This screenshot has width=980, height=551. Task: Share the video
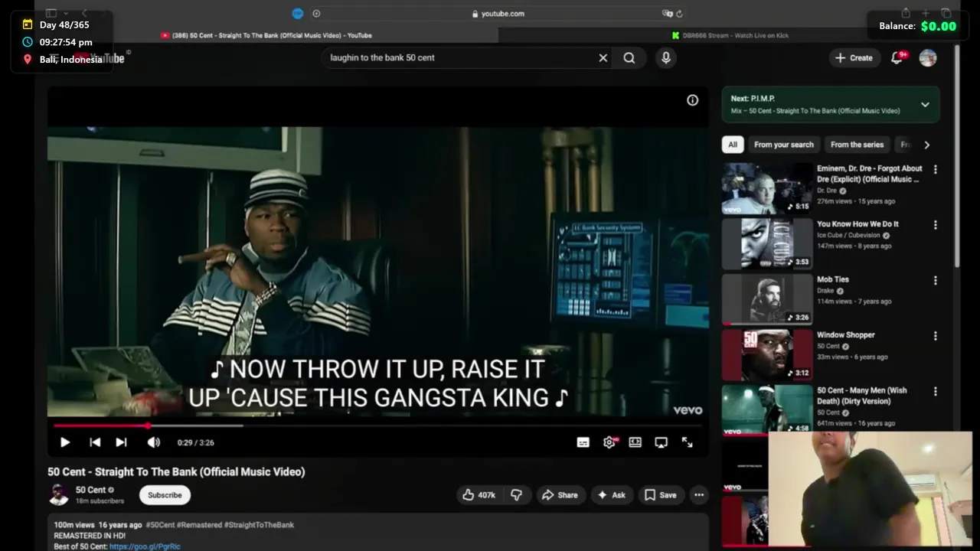click(560, 495)
